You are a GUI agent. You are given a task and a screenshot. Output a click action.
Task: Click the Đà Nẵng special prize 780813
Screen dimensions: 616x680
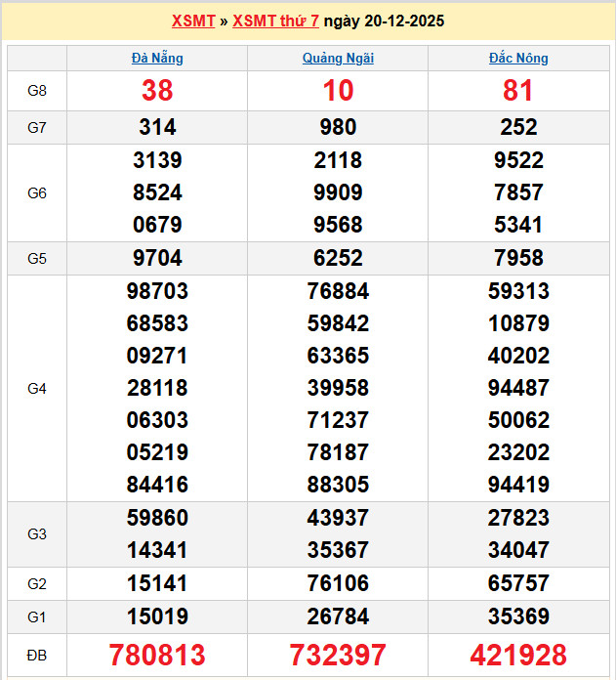point(157,655)
